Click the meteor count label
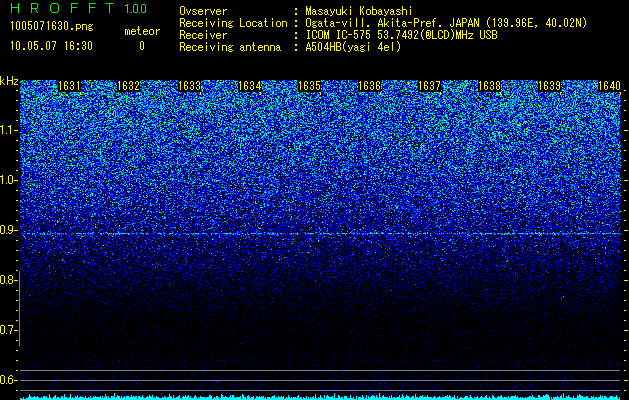Screen dimensions: 629x400 (x=142, y=31)
